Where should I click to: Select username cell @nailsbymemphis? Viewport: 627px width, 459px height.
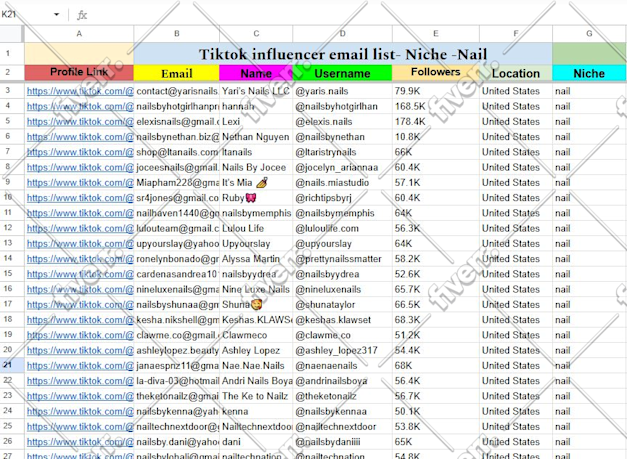tap(342, 214)
